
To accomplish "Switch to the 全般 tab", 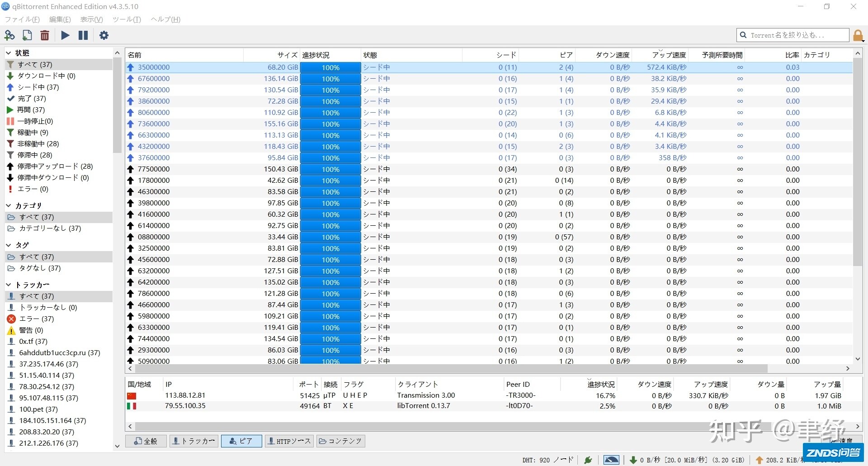I will tap(146, 441).
